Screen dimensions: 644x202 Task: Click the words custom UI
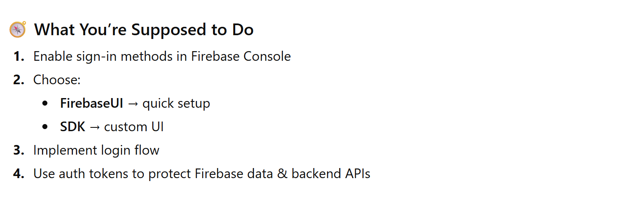tap(134, 127)
